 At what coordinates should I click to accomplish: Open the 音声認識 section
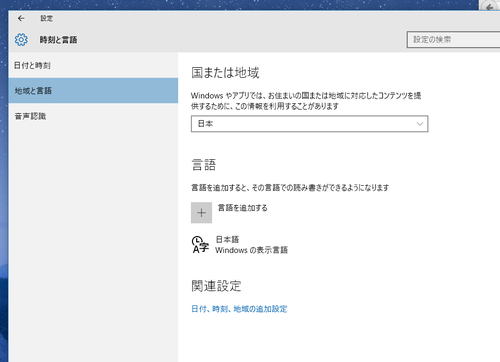click(x=93, y=116)
